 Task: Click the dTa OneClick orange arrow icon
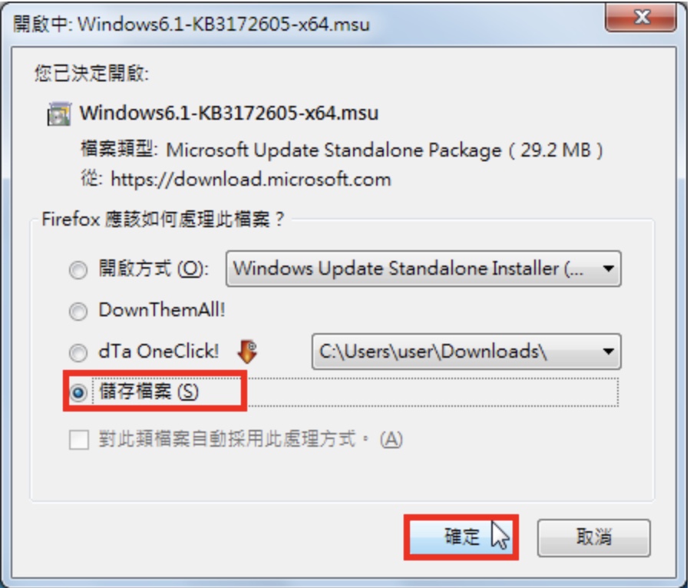tap(247, 352)
